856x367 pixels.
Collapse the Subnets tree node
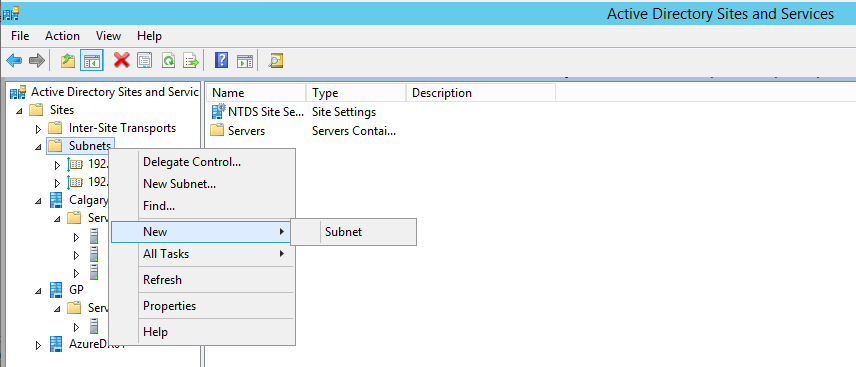point(38,147)
